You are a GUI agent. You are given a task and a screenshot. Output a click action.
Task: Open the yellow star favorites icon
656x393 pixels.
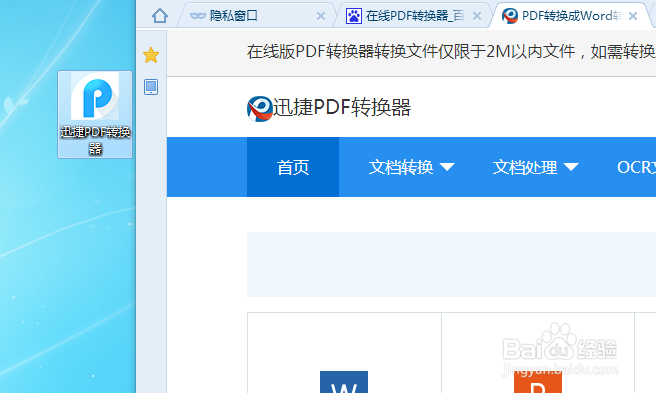pyautogui.click(x=151, y=55)
